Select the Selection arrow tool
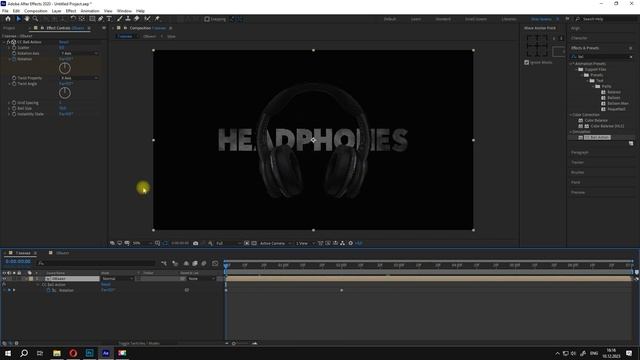640x360 pixels. (x=18, y=19)
